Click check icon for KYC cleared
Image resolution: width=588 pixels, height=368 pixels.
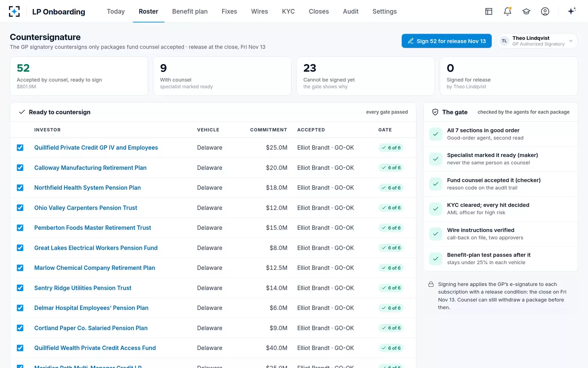click(436, 209)
